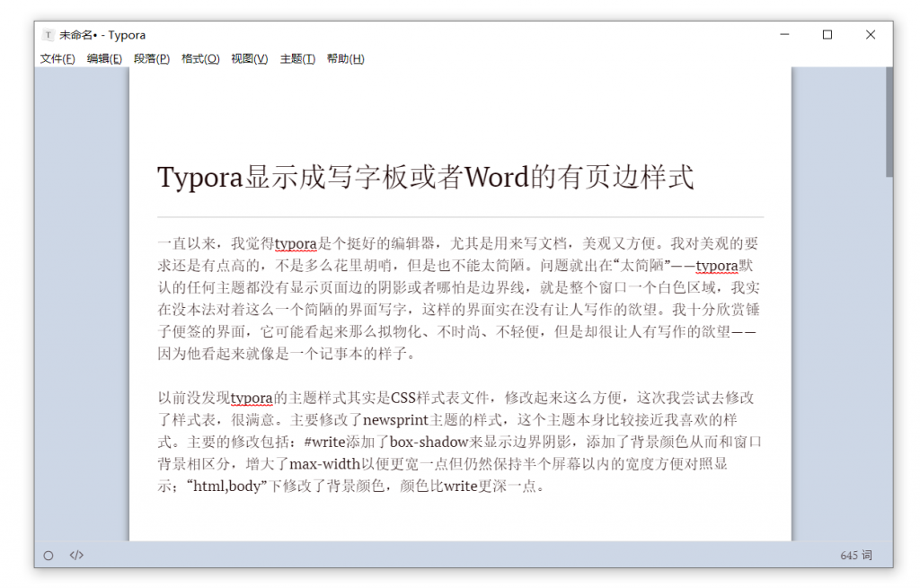This screenshot has height=588, width=920.
Task: Open the 主题(T) menu
Action: [297, 59]
